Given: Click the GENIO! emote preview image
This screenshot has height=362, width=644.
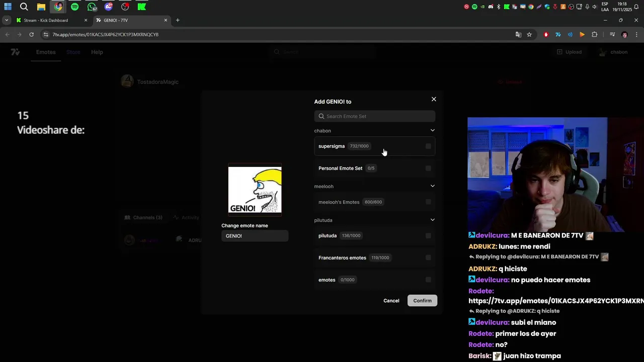Looking at the screenshot, I should coord(255,190).
